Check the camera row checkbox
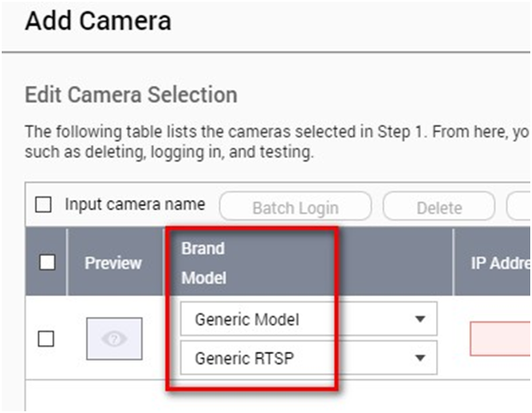Image resolution: width=532 pixels, height=413 pixels. 46,339
